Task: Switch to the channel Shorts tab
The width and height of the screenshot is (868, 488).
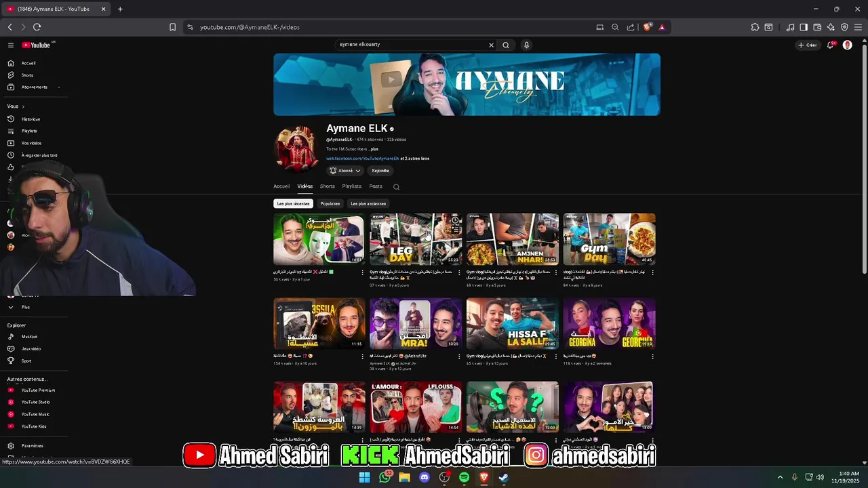Action: coord(328,186)
